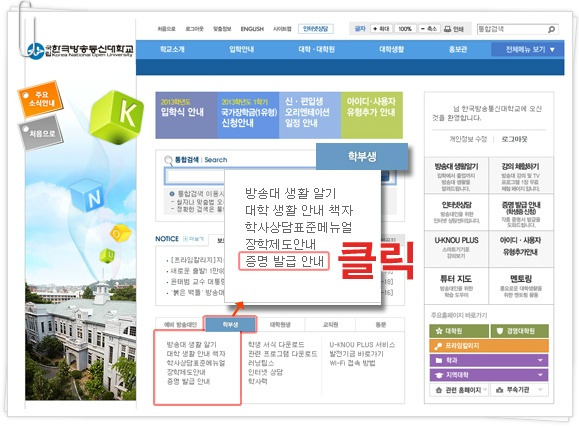Click 학사력 link
Screen dimensions: 579x427
coord(257,382)
